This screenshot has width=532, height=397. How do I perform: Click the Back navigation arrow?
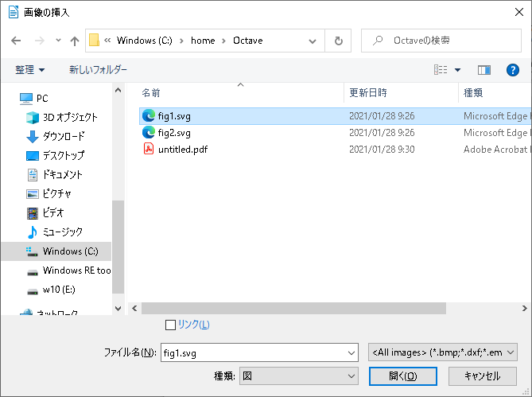(x=17, y=41)
